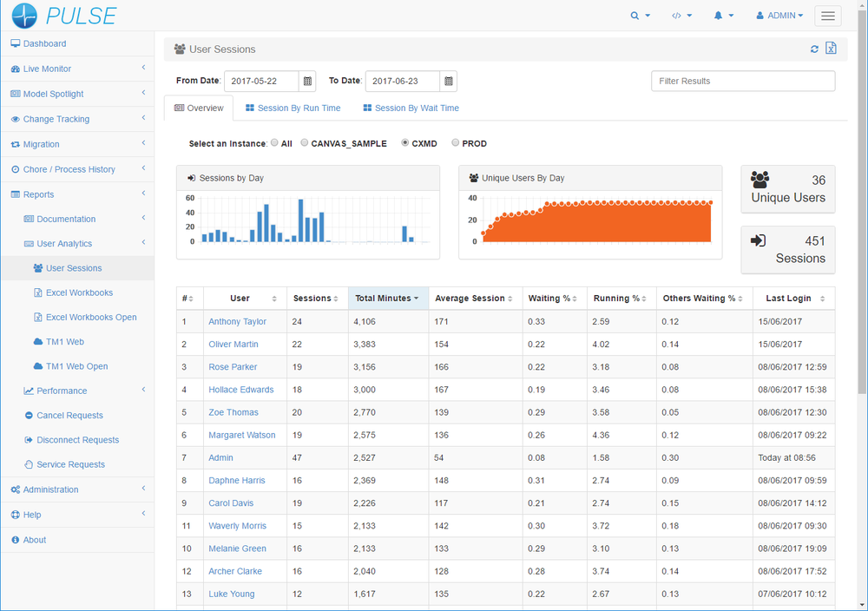This screenshot has height=611, width=868.
Task: Click the refresh icon in User Sessions header
Action: 814,49
